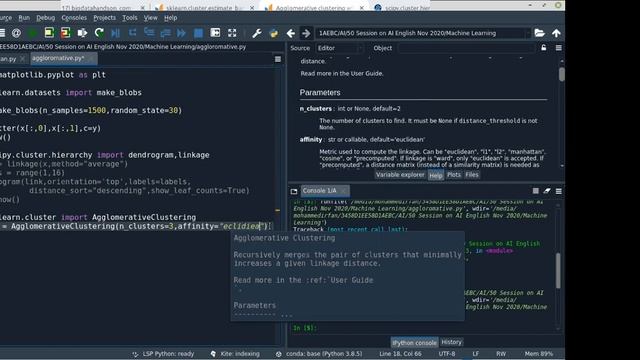Switch to the IPython console tab
This screenshot has height=360, width=640.
(414, 343)
